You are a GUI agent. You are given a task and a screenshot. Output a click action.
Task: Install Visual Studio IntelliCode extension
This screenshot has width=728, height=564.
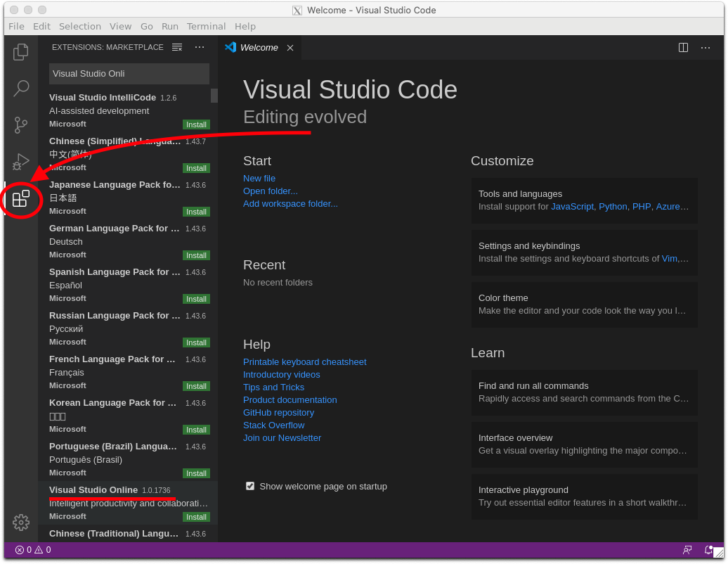tap(196, 124)
